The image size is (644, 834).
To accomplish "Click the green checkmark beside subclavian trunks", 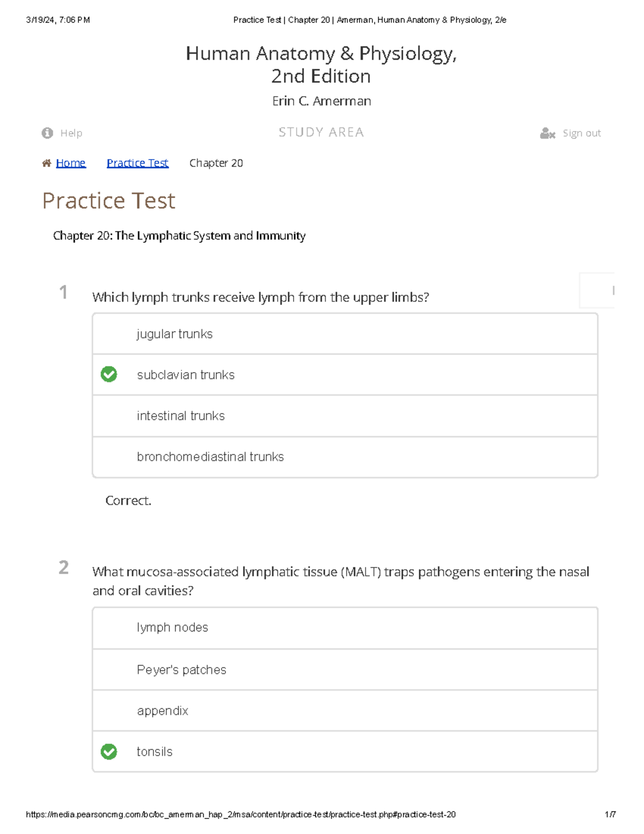I will point(109,374).
